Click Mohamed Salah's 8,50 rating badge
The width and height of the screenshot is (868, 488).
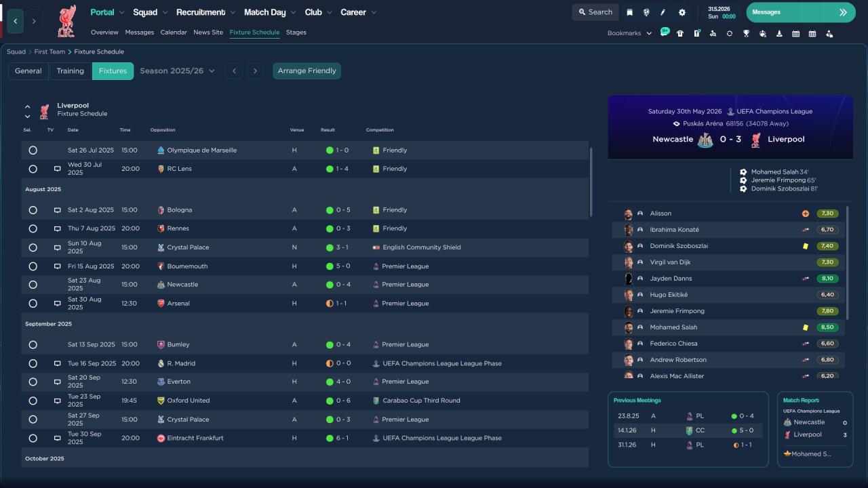827,327
